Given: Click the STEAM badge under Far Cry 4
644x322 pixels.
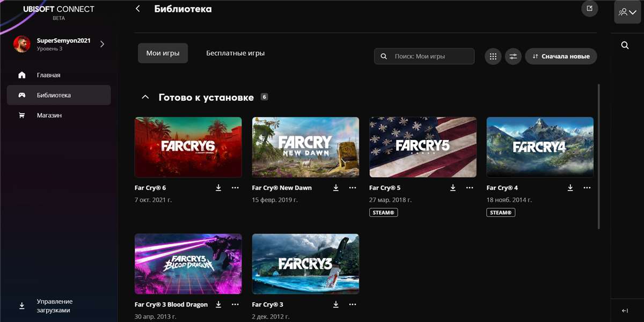Looking at the screenshot, I should click(501, 212).
